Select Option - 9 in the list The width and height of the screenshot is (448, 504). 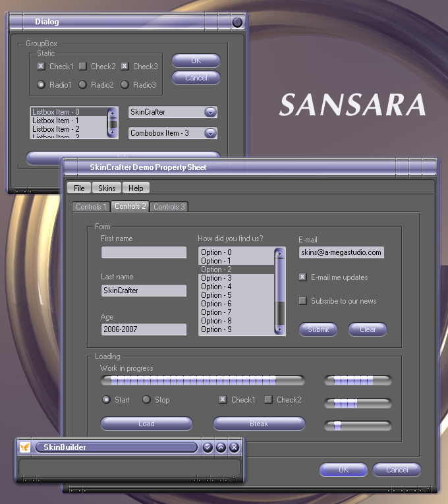(237, 329)
